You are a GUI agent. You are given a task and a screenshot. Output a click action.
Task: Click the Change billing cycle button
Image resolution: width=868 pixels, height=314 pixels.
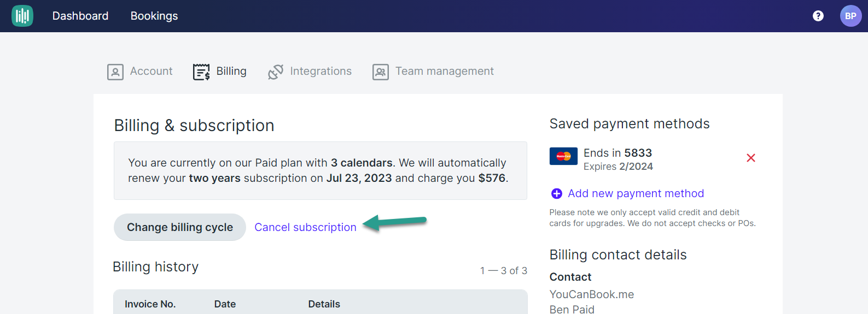pos(180,227)
